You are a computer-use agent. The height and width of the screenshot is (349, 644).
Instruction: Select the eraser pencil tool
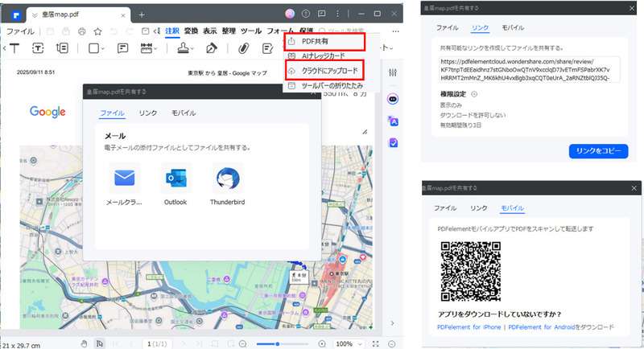[x=211, y=48]
